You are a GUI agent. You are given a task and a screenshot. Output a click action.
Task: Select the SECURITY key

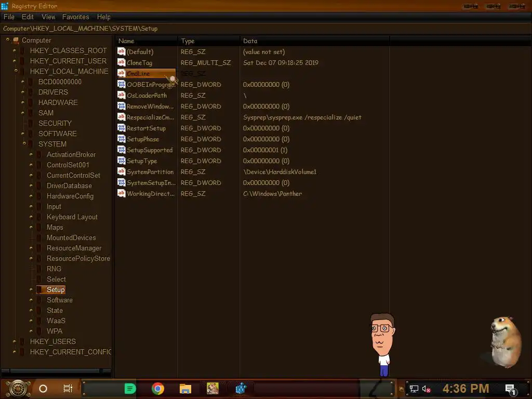[55, 123]
